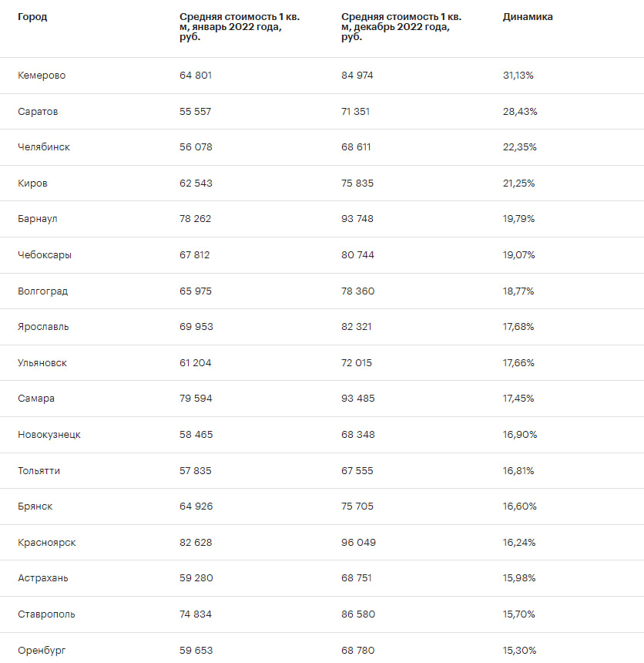Viewport: 644px width, 663px height.
Task: Click Тольятти January price 57 835
Action: [x=195, y=470]
